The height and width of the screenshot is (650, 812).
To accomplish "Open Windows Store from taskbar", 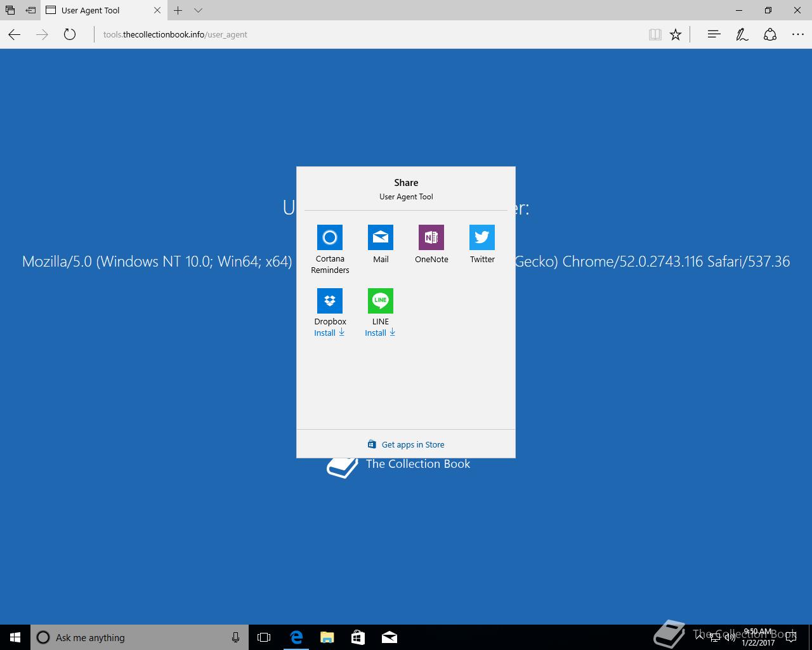I will click(358, 637).
